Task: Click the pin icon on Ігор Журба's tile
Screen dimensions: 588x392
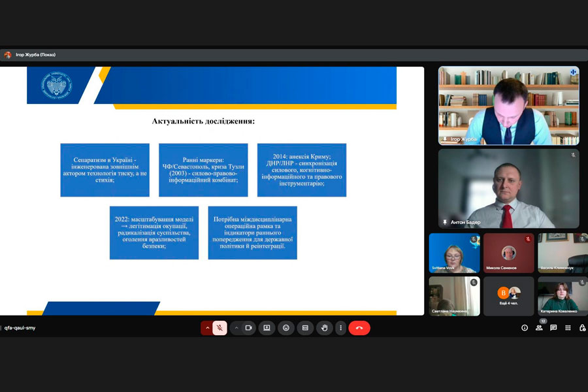Action: (445, 139)
